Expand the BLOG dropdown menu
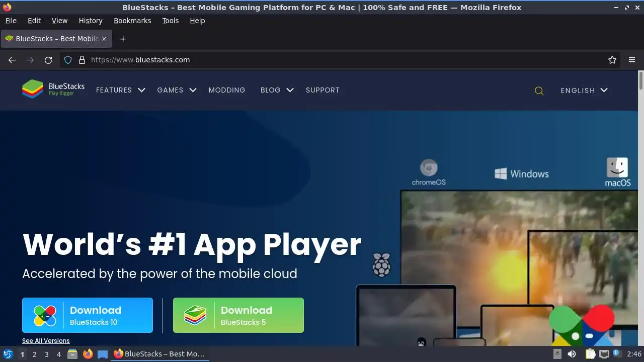Image resolution: width=644 pixels, height=362 pixels. tap(277, 90)
